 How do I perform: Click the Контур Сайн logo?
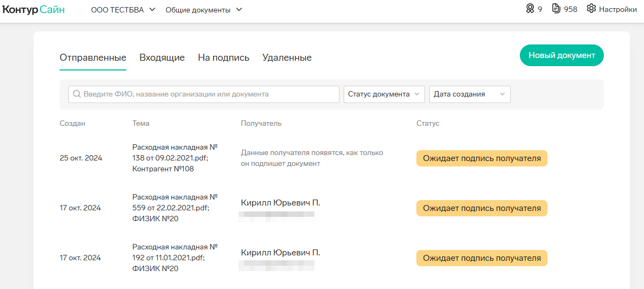pos(33,9)
